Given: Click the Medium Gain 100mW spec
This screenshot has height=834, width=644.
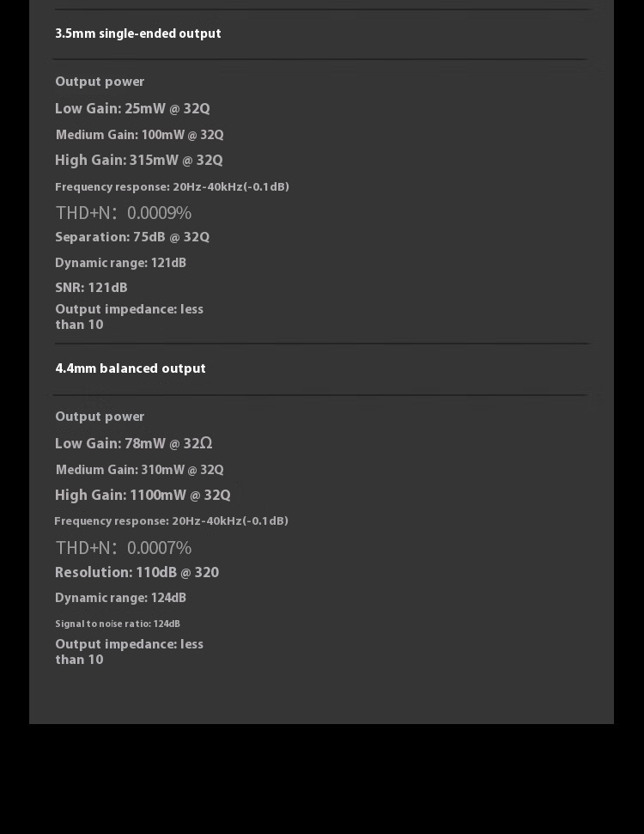Looking at the screenshot, I should tap(139, 135).
